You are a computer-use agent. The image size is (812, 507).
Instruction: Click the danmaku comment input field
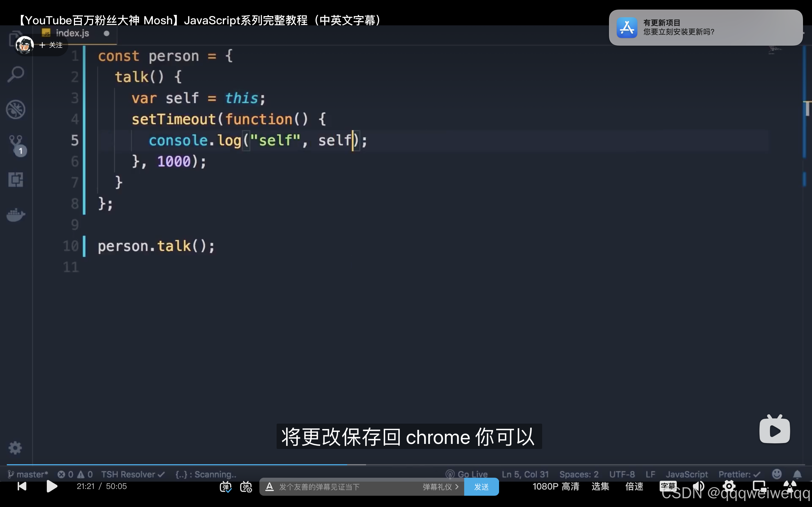pos(336,487)
